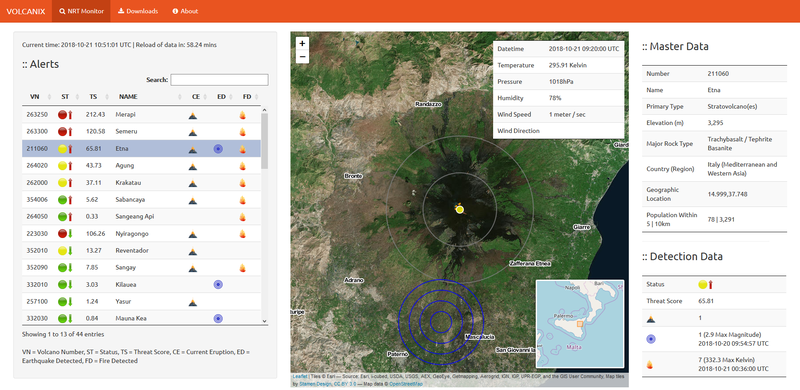
Task: Click Merapi current eruption volcano icon
Action: click(x=193, y=115)
